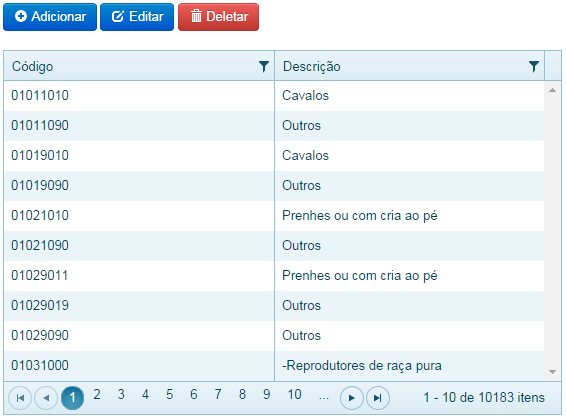Select the row with code 01011010
Image resolution: width=566 pixels, height=419 pixels.
(274, 96)
